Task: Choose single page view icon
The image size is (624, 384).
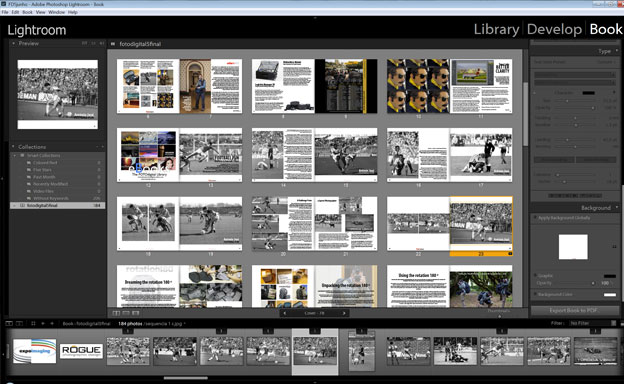Action: 136,314
